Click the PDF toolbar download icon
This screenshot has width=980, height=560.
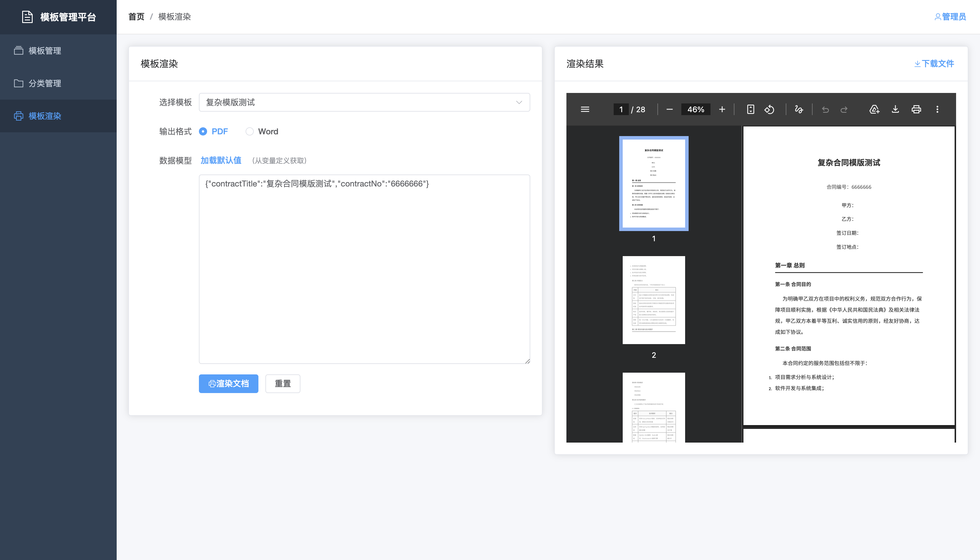point(895,110)
